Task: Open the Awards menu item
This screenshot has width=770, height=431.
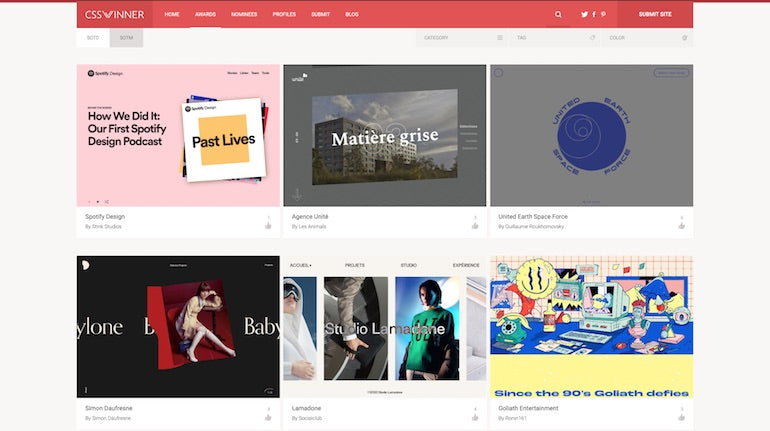Action: (x=205, y=15)
